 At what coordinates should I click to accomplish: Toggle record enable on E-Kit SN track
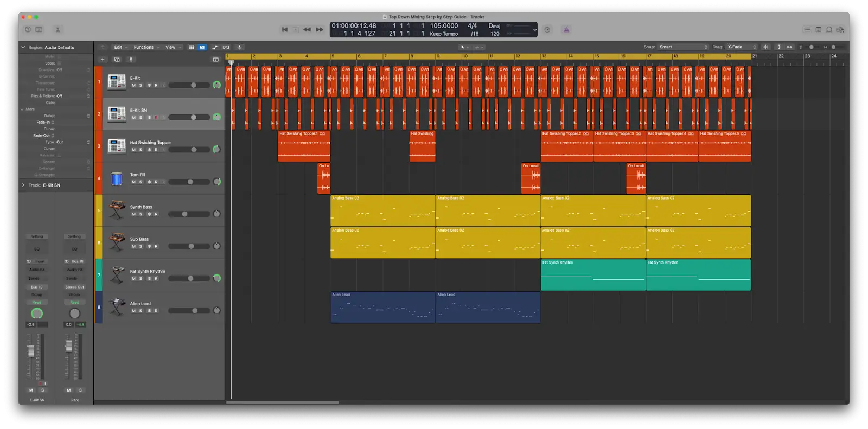click(156, 118)
